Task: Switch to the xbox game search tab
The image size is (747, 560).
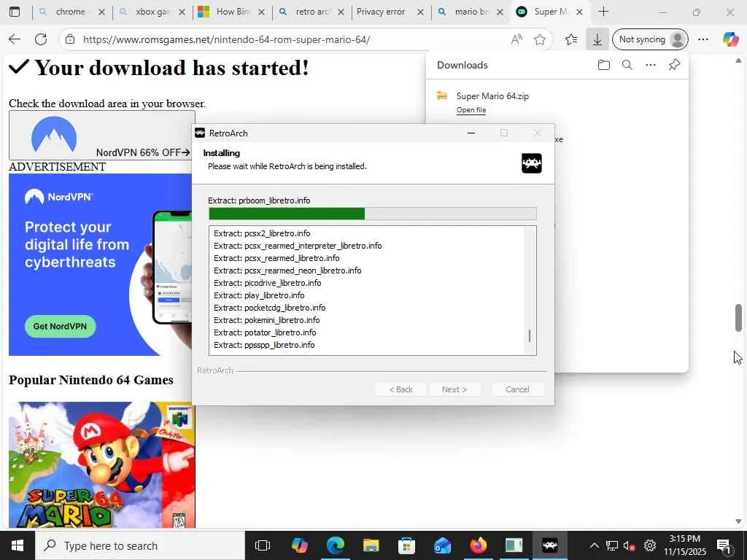Action: tap(152, 12)
